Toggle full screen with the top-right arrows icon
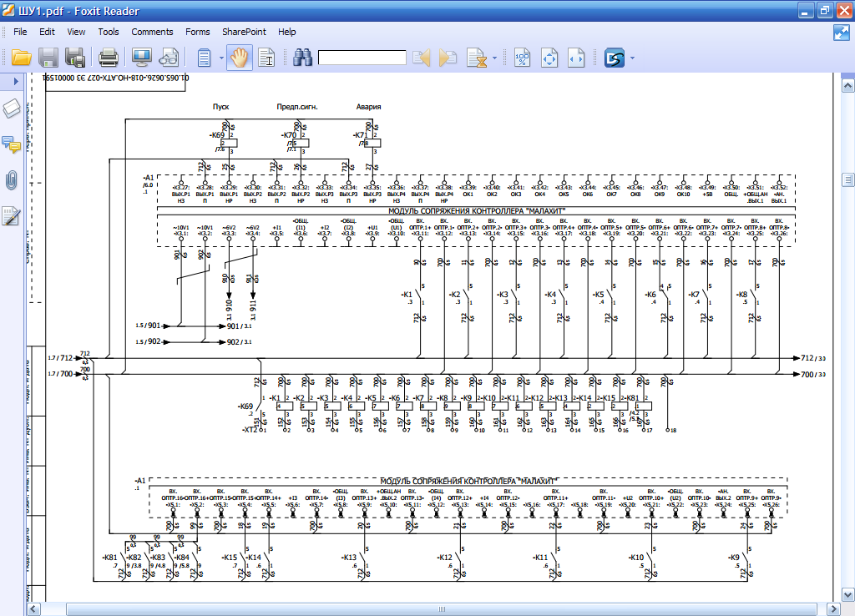Viewport: 855px width, 616px height. [x=841, y=33]
